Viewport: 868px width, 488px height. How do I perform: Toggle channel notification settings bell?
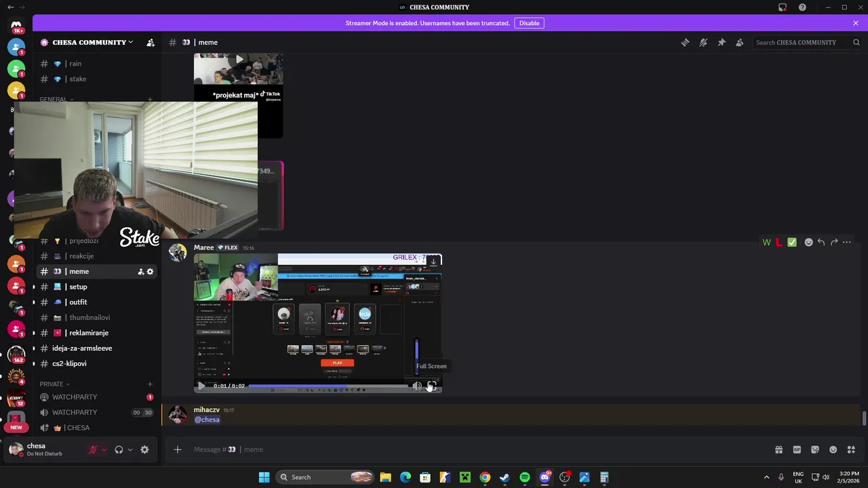tap(703, 42)
